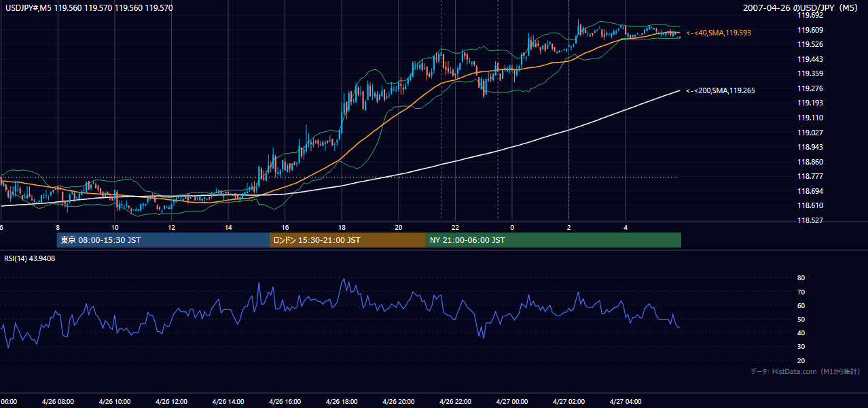Click the 4/27 04:00 date label

(x=625, y=402)
